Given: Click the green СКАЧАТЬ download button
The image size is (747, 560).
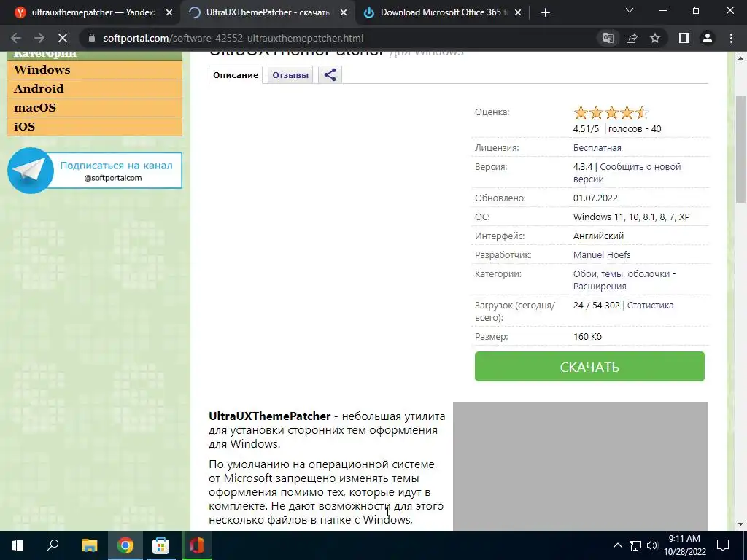Looking at the screenshot, I should coord(589,366).
